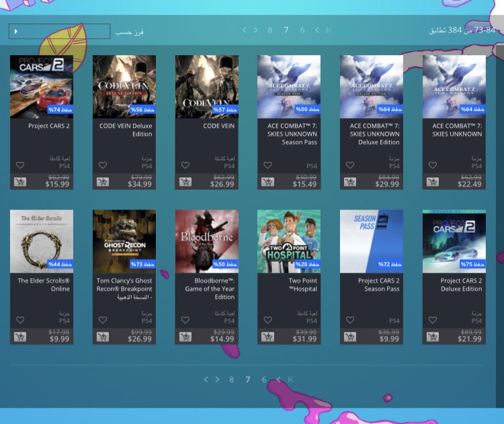Add Project CARS 2 Season Pass to cart
The width and height of the screenshot is (504, 424).
[350, 337]
